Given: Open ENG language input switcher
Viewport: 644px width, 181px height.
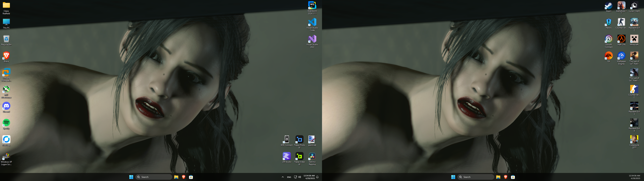Looking at the screenshot, I should click(x=289, y=177).
